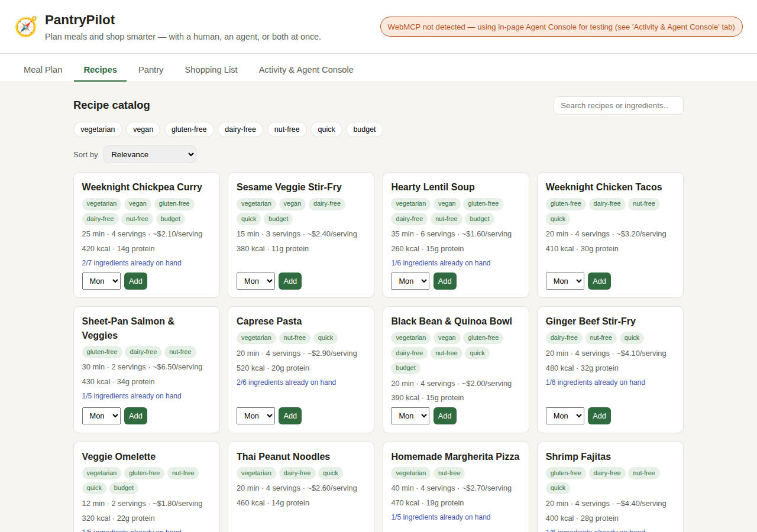Open Activity & Agent Console tab
The height and width of the screenshot is (532, 757).
[x=306, y=70]
